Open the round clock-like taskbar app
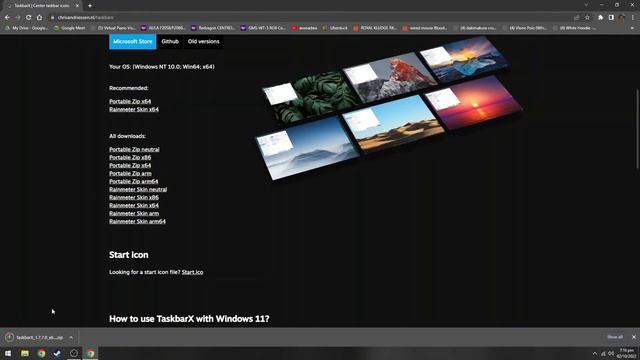 [x=74, y=353]
